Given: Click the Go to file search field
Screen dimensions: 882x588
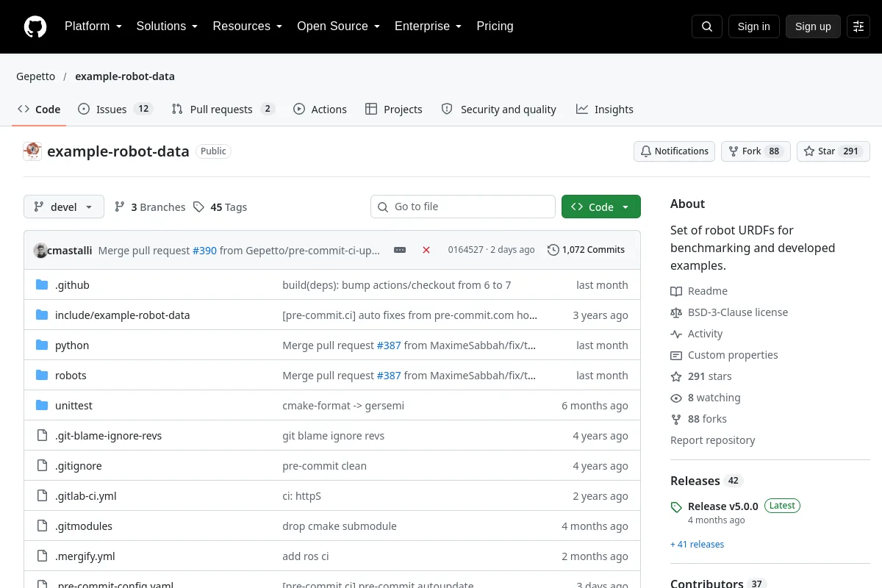Looking at the screenshot, I should point(463,207).
